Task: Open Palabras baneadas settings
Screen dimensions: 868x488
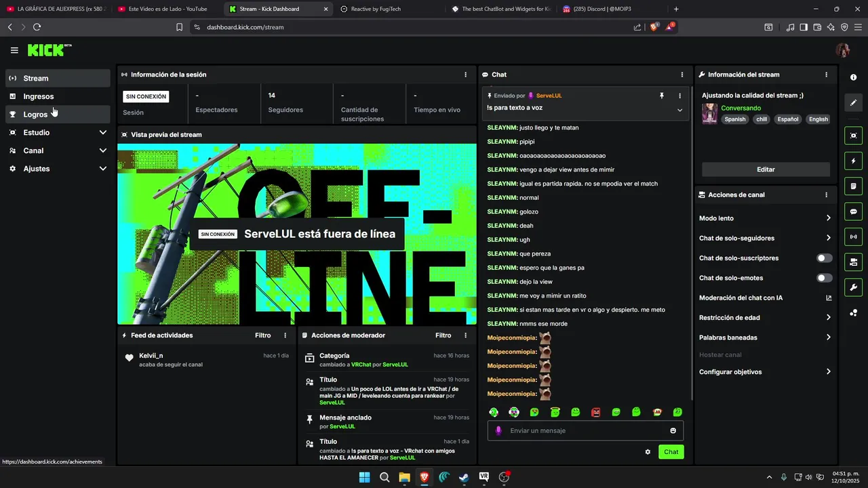Action: (x=766, y=337)
